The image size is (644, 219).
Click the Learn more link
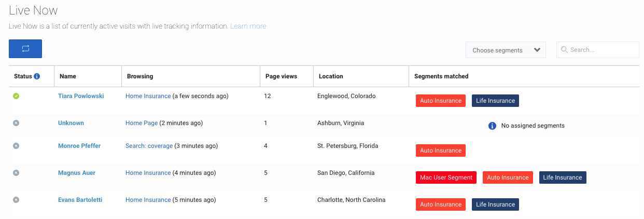tap(248, 26)
